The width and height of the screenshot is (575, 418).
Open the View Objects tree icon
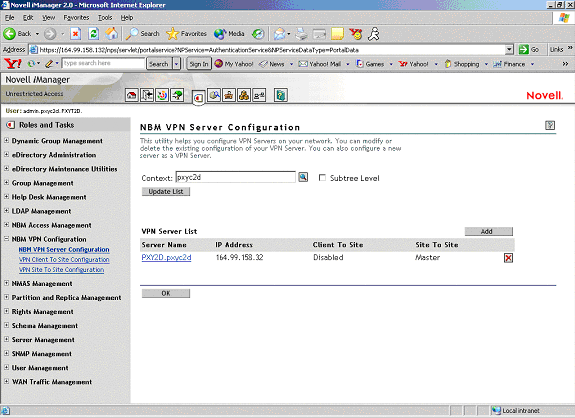coord(177,95)
